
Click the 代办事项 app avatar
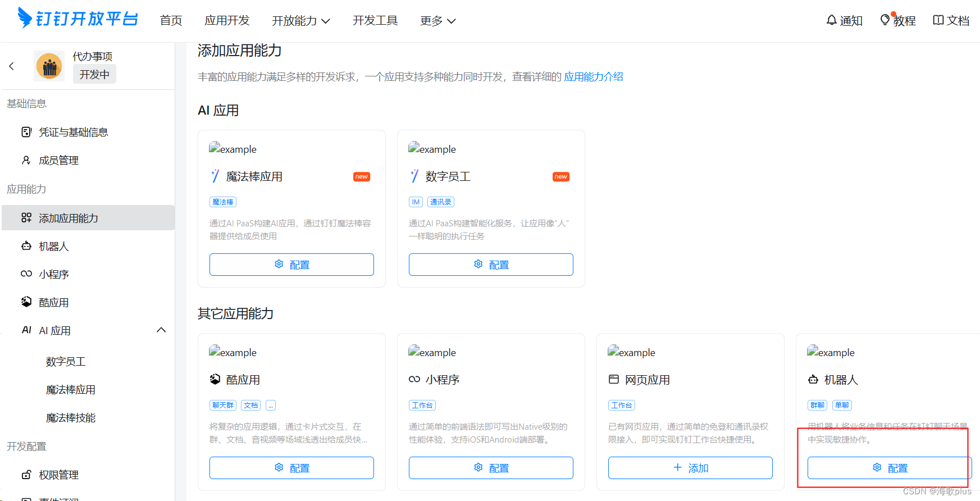coord(49,66)
